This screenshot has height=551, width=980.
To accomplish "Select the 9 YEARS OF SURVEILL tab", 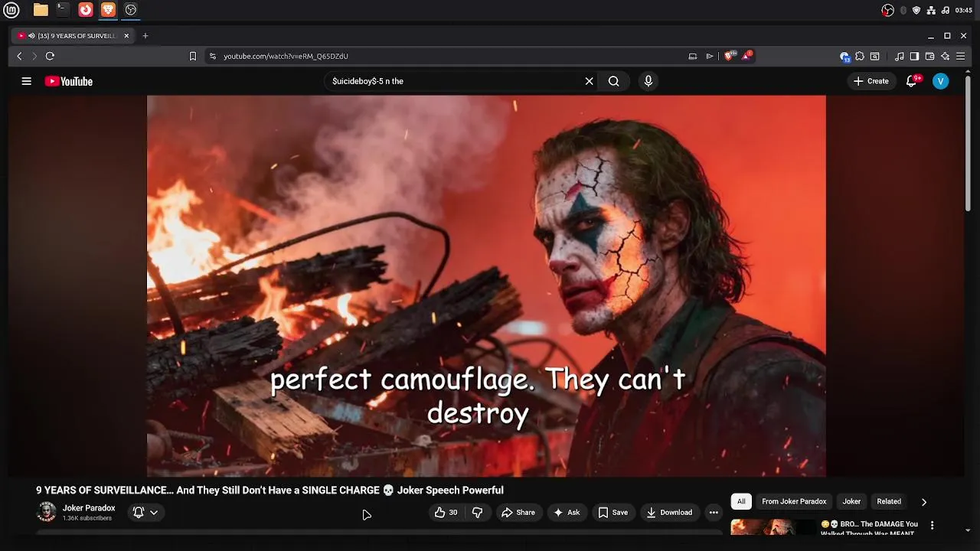I will click(x=73, y=35).
